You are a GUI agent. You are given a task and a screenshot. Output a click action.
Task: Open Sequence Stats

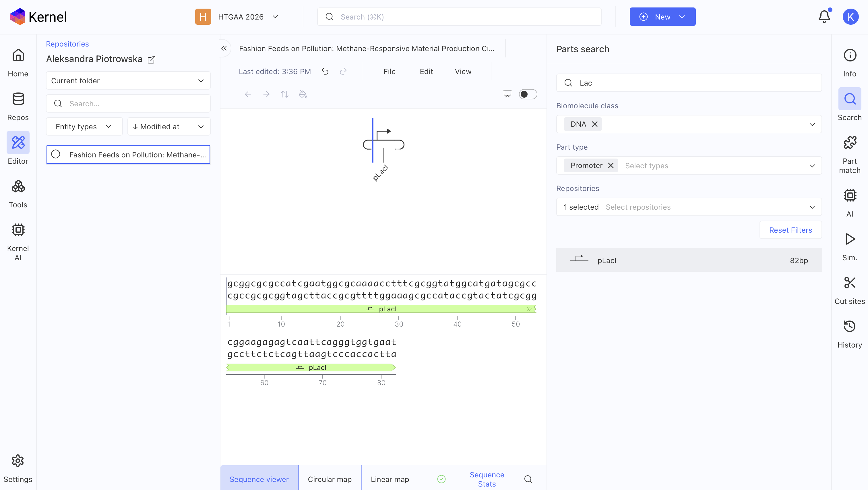coord(487,479)
